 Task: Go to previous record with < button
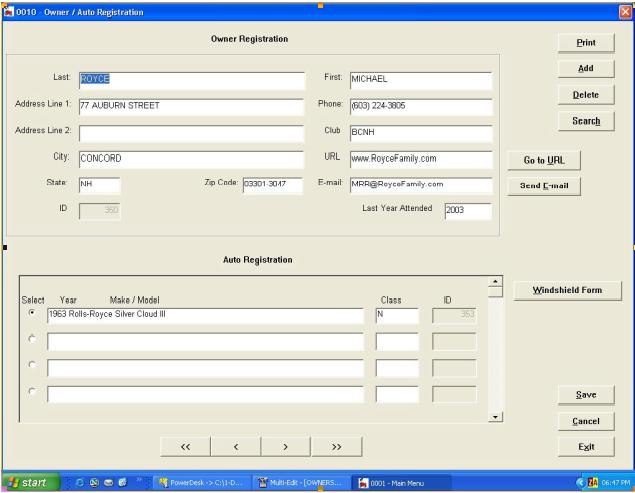click(235, 446)
